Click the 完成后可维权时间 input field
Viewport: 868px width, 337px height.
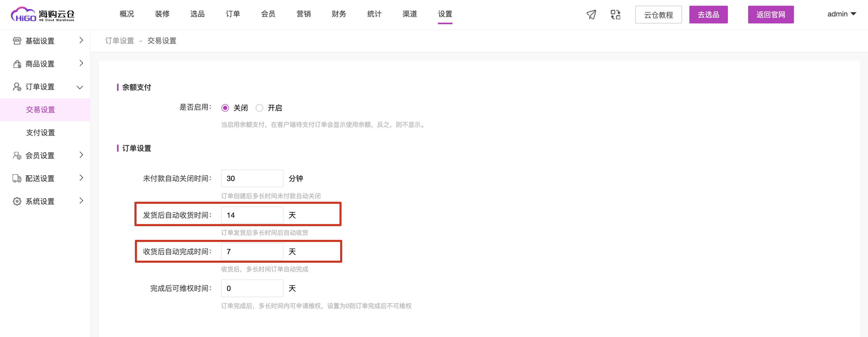tap(252, 288)
